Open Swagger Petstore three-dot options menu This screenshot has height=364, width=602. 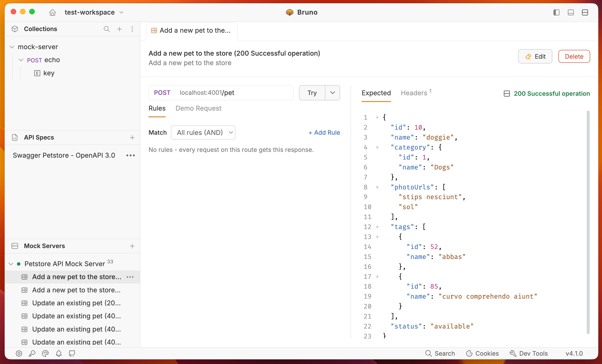131,155
